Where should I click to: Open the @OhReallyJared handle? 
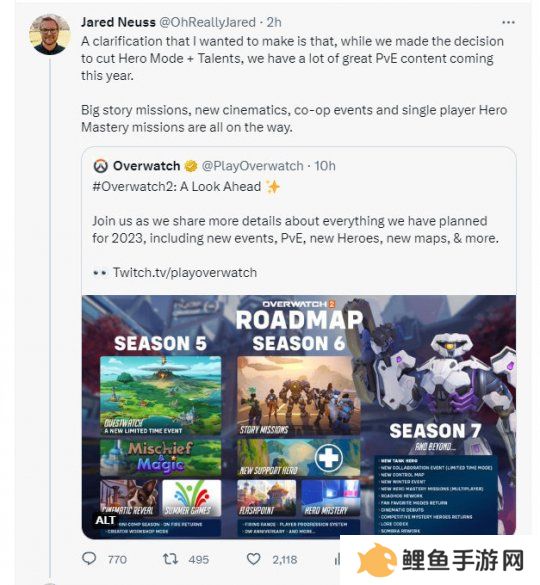[x=207, y=22]
